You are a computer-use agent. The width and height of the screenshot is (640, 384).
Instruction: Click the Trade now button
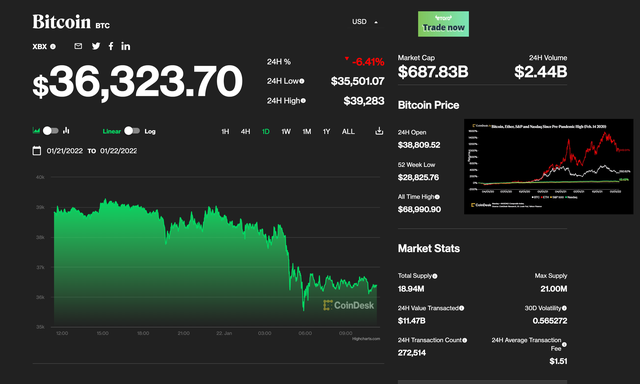pos(443,24)
